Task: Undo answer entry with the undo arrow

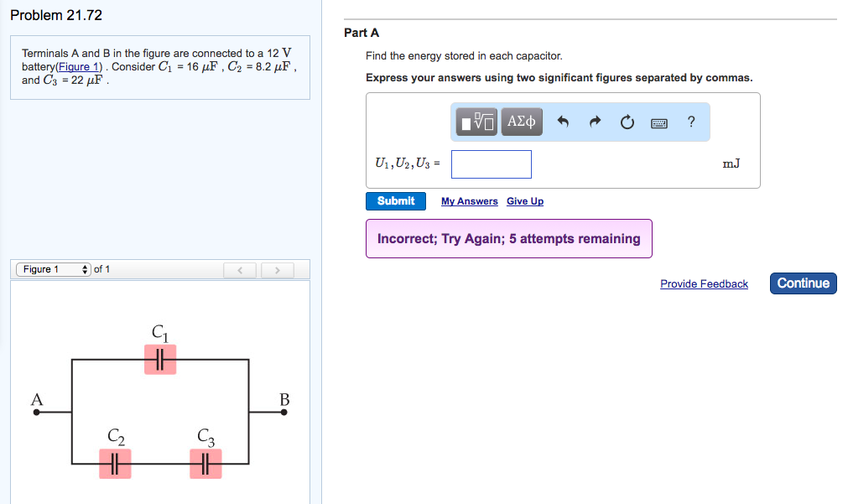Action: pyautogui.click(x=563, y=121)
